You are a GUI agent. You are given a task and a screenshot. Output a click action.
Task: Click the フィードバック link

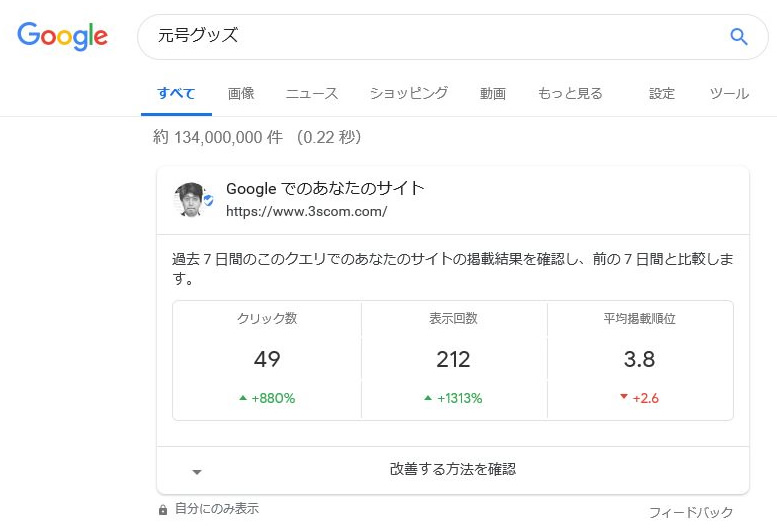pyautogui.click(x=691, y=513)
